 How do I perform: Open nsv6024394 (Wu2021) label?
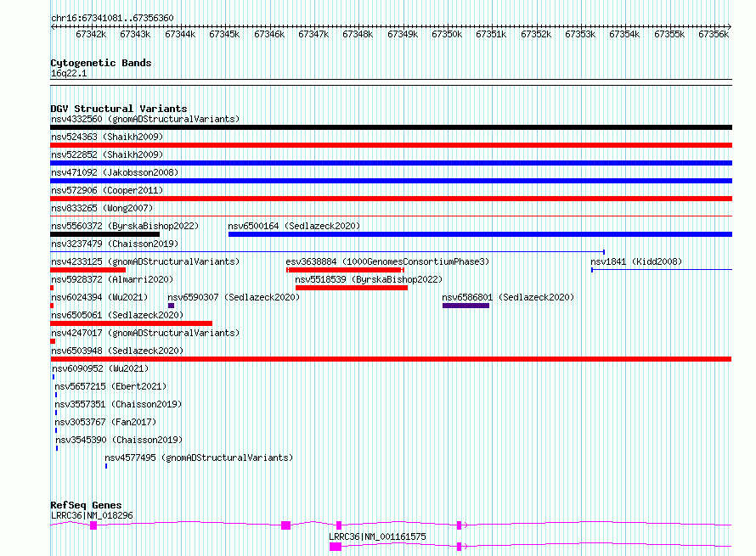pyautogui.click(x=99, y=297)
